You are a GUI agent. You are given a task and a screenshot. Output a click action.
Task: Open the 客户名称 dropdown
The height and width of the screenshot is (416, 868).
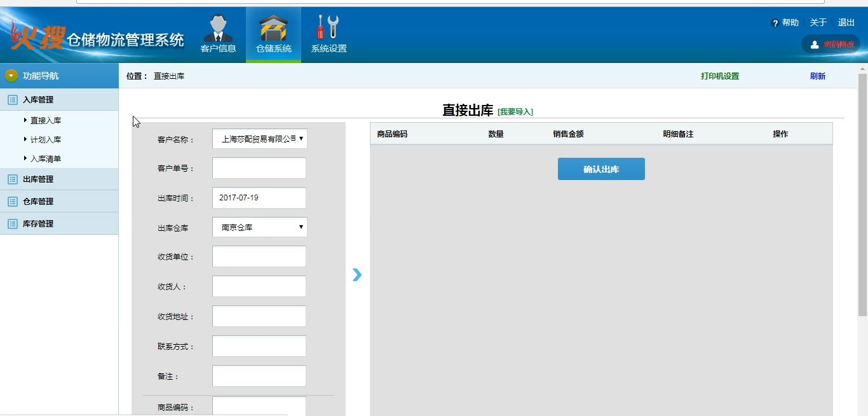tap(259, 139)
